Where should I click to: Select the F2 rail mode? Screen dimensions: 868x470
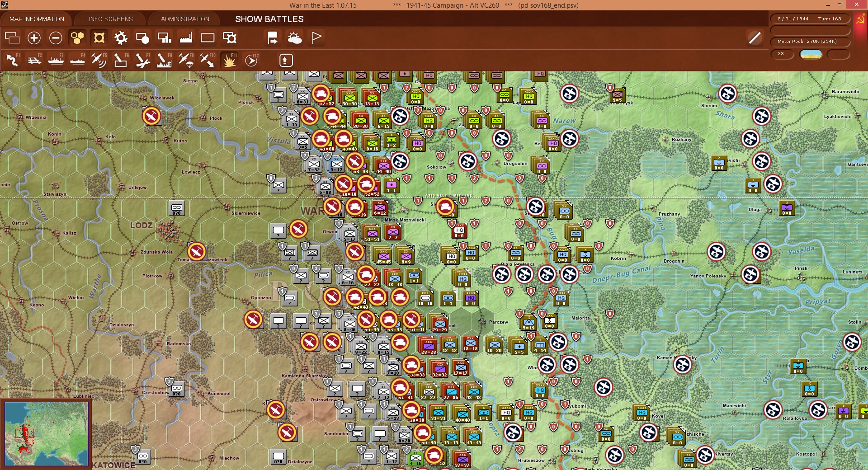pyautogui.click(x=34, y=60)
